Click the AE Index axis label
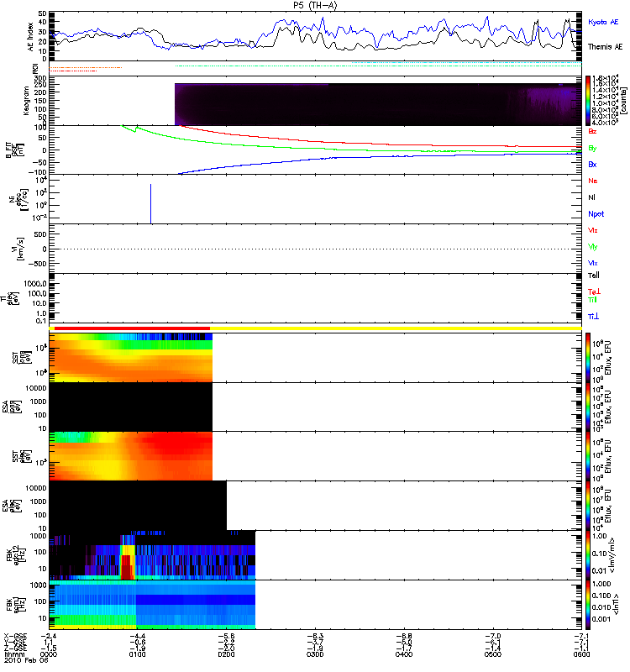Viewport: 630px width, 672px height. [30, 37]
